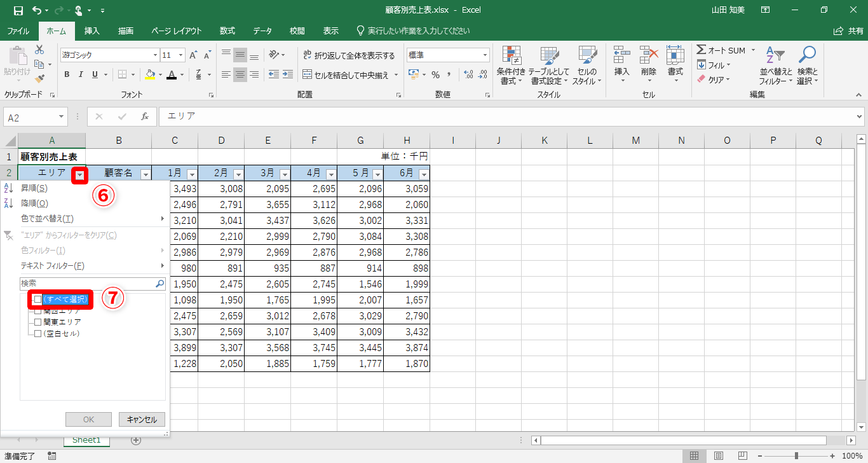Open 並べ替えとフィルター sort and filter

pyautogui.click(x=775, y=66)
